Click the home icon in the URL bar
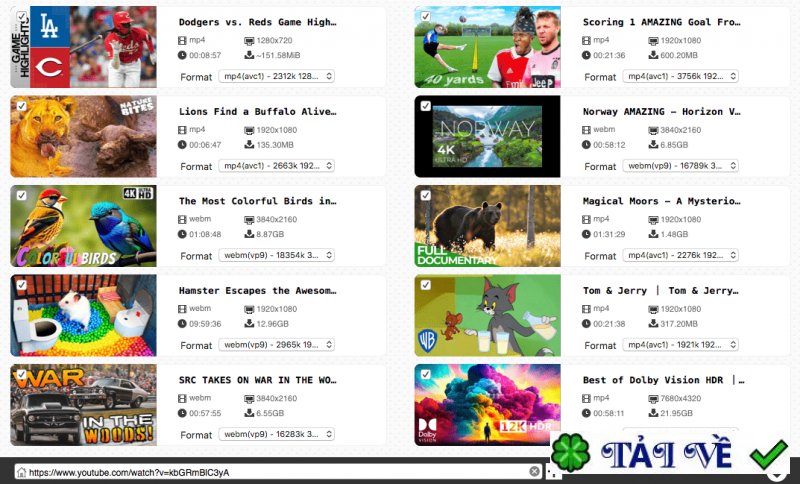This screenshot has height=484, width=800. pos(21,472)
